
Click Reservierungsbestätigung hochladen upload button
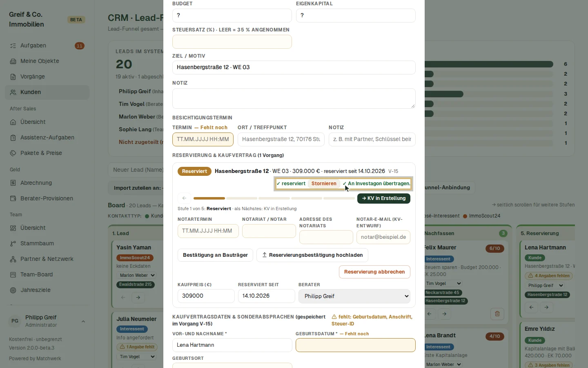[312, 255]
